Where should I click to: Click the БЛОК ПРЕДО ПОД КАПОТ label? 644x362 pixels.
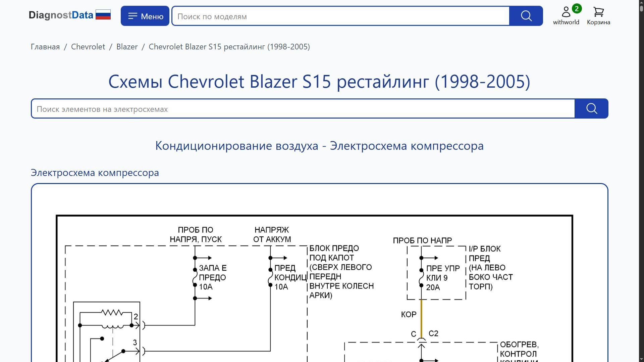pos(341,272)
